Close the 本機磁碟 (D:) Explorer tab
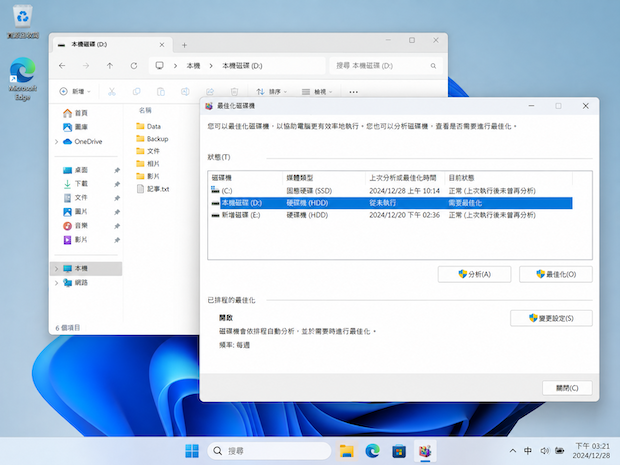Image resolution: width=620 pixels, height=465 pixels. click(162, 45)
